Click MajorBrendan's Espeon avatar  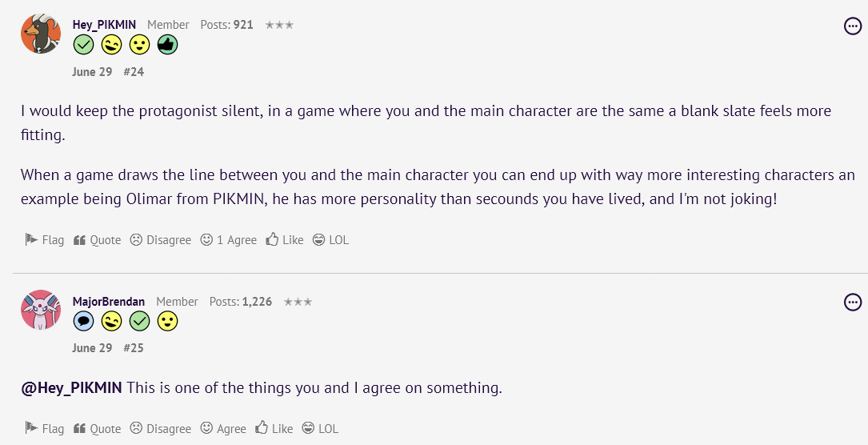[40, 310]
